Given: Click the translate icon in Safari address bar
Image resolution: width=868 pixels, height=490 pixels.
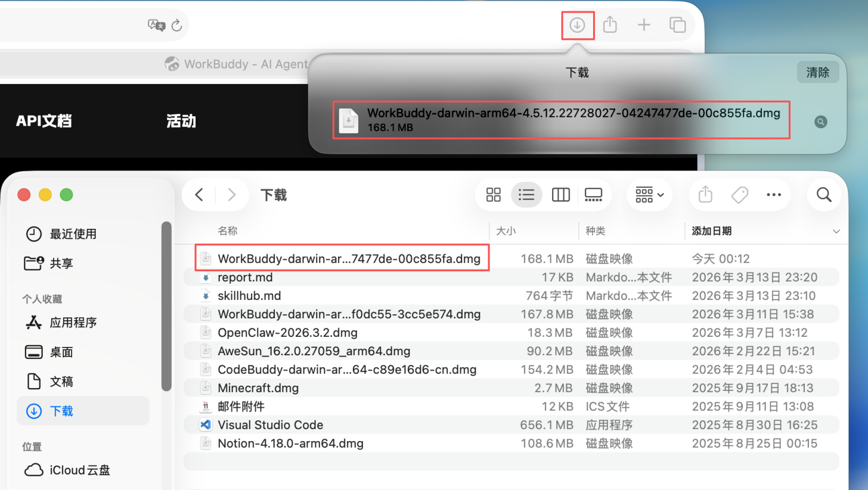Looking at the screenshot, I should point(156,25).
